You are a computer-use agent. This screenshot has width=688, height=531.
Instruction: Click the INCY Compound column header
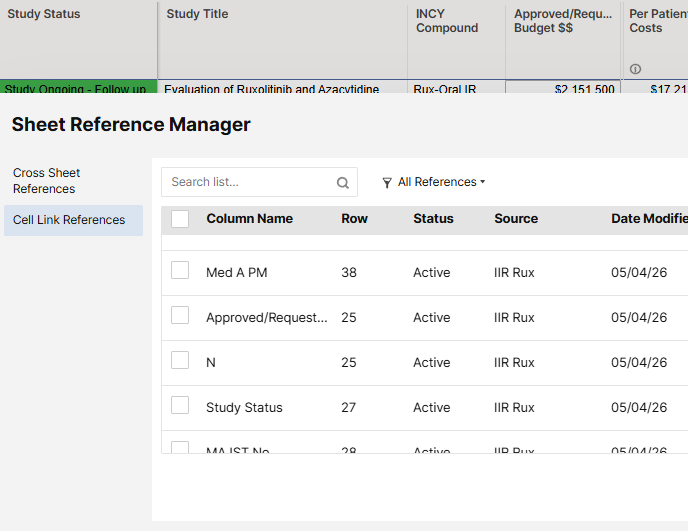[x=456, y=40]
